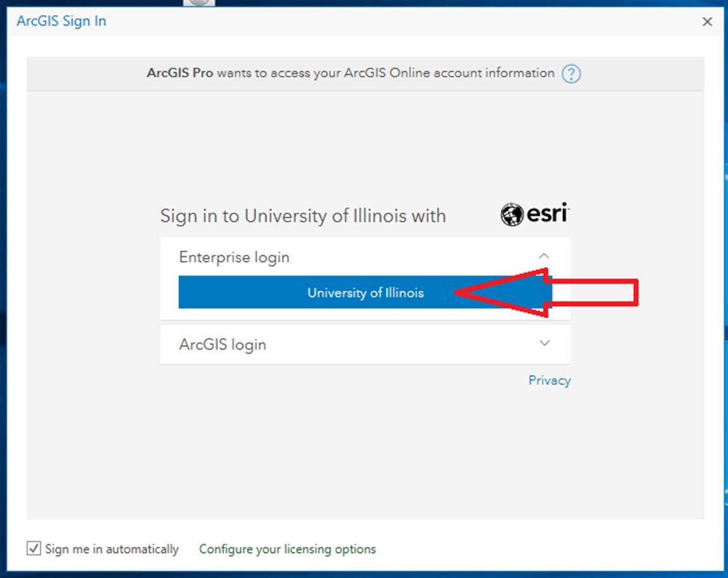Click the red arrow annotation tail
This screenshot has height=578, width=728.
click(x=592, y=293)
